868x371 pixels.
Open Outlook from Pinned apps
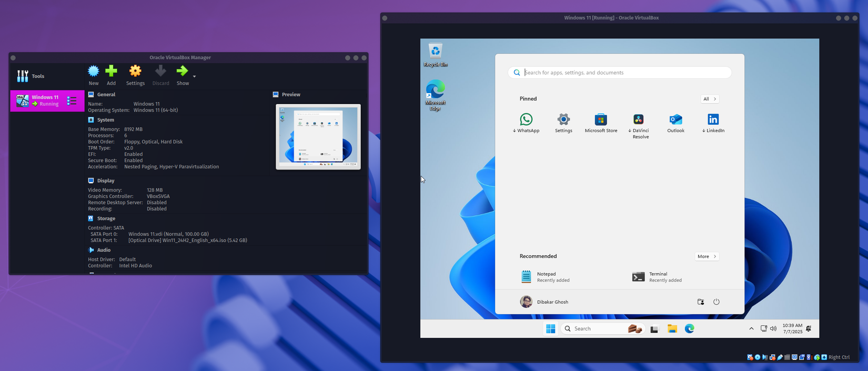point(676,123)
